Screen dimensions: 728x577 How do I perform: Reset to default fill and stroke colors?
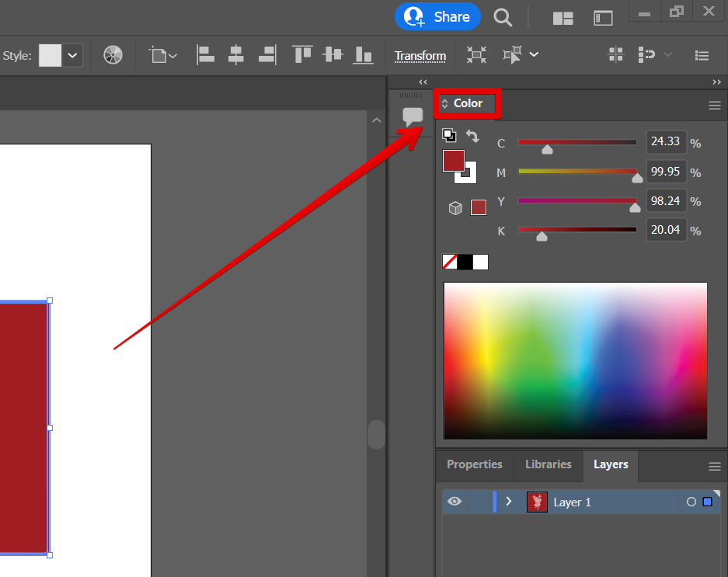[449, 134]
